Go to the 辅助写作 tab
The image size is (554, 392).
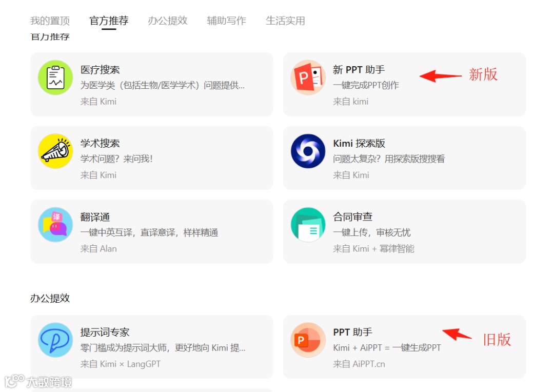point(227,21)
